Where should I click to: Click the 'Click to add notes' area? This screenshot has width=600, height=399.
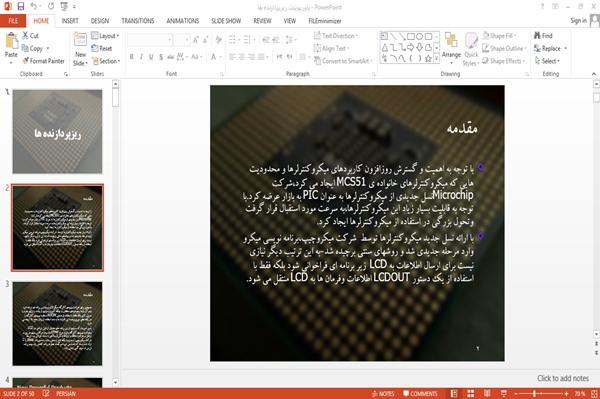(562, 378)
